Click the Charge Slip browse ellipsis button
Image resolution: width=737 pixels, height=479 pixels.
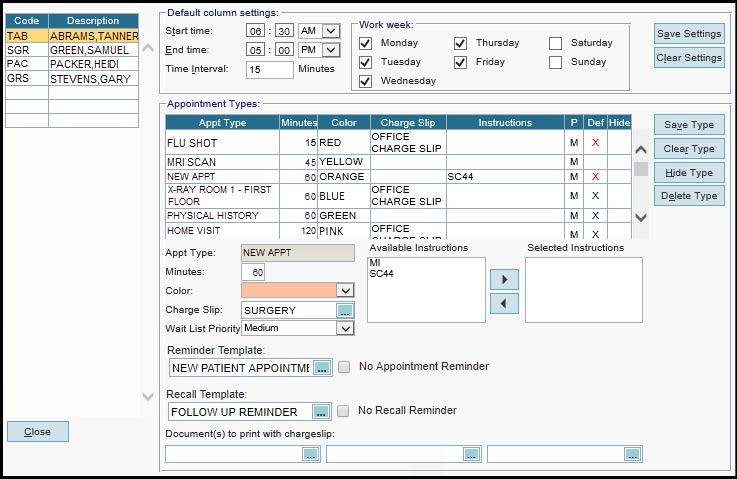click(345, 311)
